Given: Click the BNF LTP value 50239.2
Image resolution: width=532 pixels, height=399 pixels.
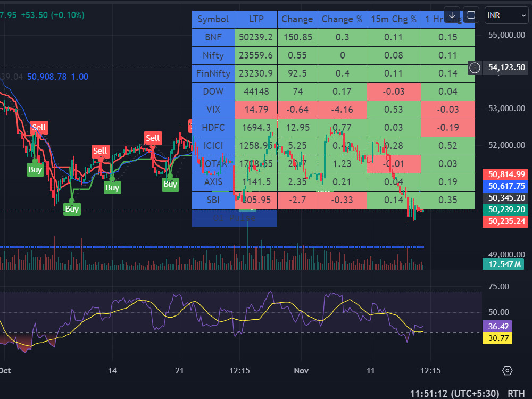Looking at the screenshot, I should point(256,37).
